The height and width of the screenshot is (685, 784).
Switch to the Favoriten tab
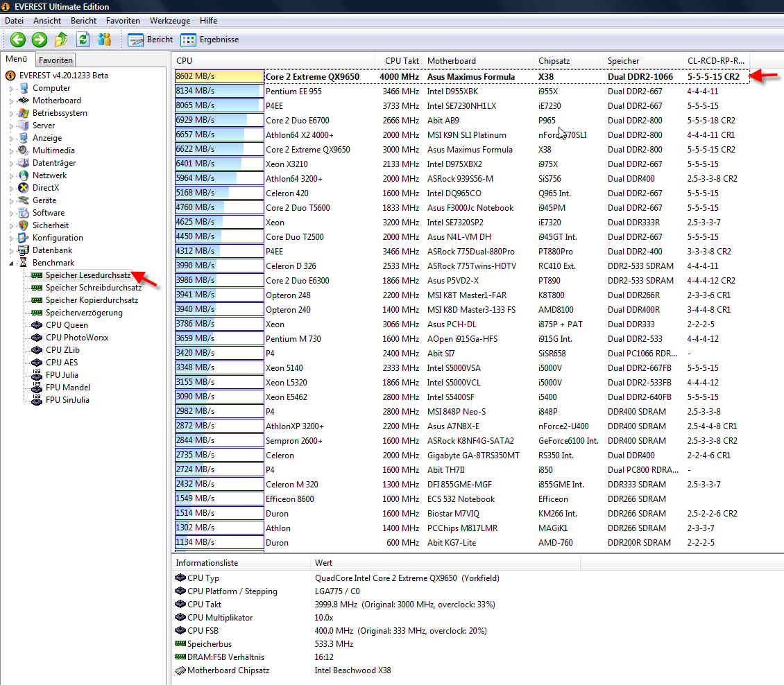(x=56, y=60)
